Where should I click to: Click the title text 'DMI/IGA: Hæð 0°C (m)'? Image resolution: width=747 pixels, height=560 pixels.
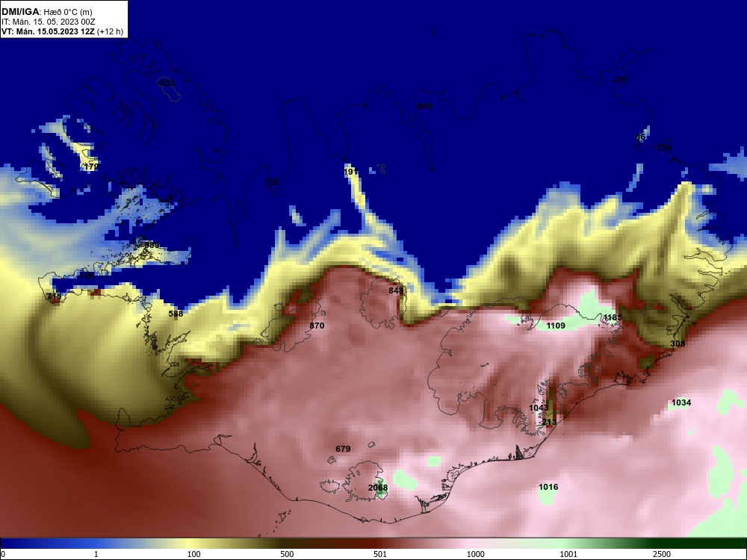(46, 12)
